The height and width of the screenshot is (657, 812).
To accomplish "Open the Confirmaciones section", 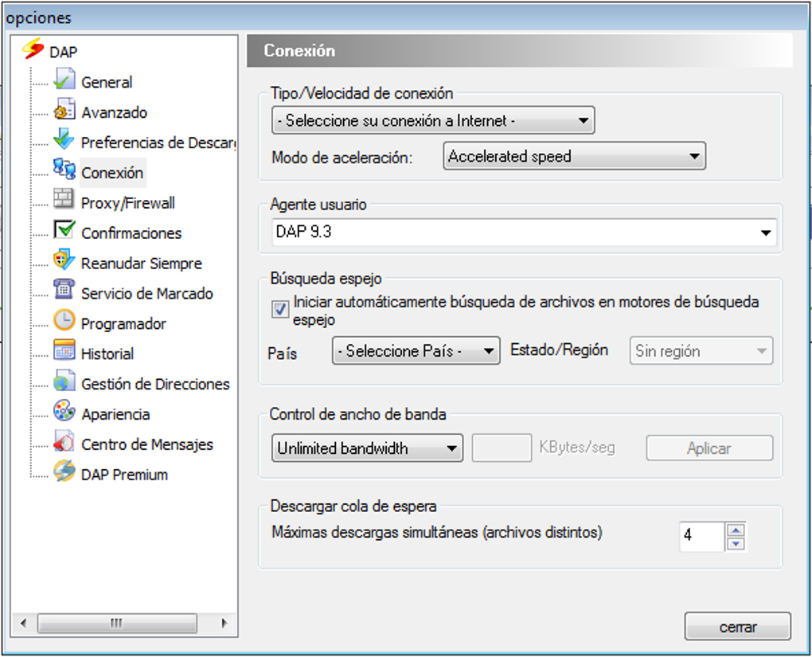I will coord(131,233).
